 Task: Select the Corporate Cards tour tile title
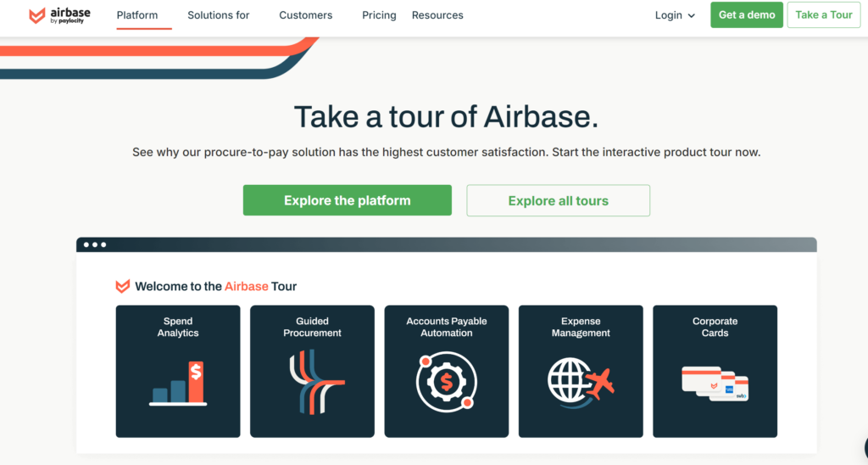pyautogui.click(x=715, y=327)
